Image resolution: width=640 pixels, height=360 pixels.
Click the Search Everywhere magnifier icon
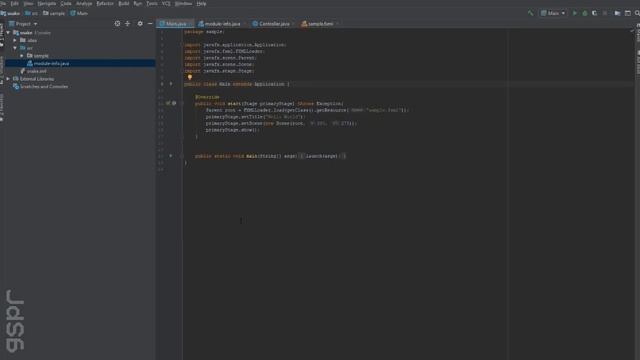coord(637,13)
